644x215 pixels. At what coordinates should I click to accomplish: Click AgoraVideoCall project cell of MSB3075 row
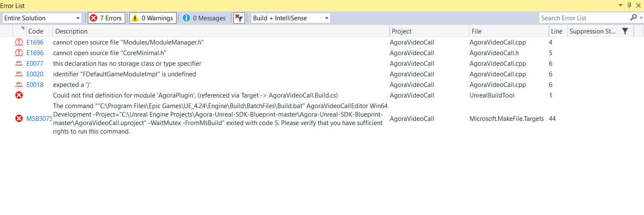pyautogui.click(x=412, y=119)
